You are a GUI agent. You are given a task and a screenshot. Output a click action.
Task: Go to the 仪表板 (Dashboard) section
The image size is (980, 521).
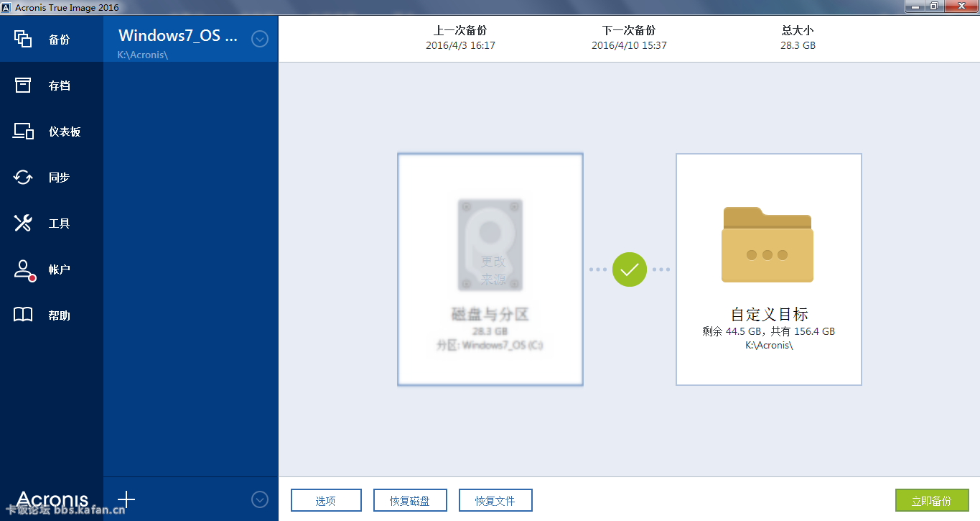coord(52,132)
